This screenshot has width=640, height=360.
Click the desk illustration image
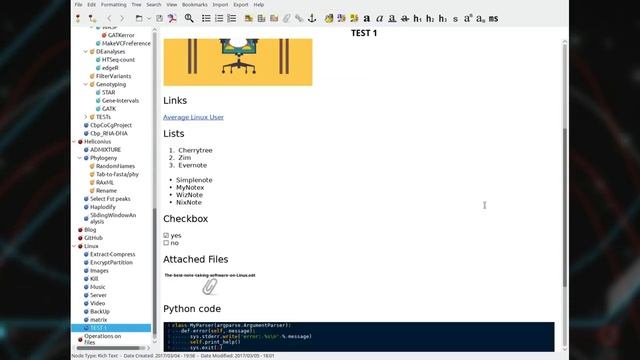coord(238,62)
